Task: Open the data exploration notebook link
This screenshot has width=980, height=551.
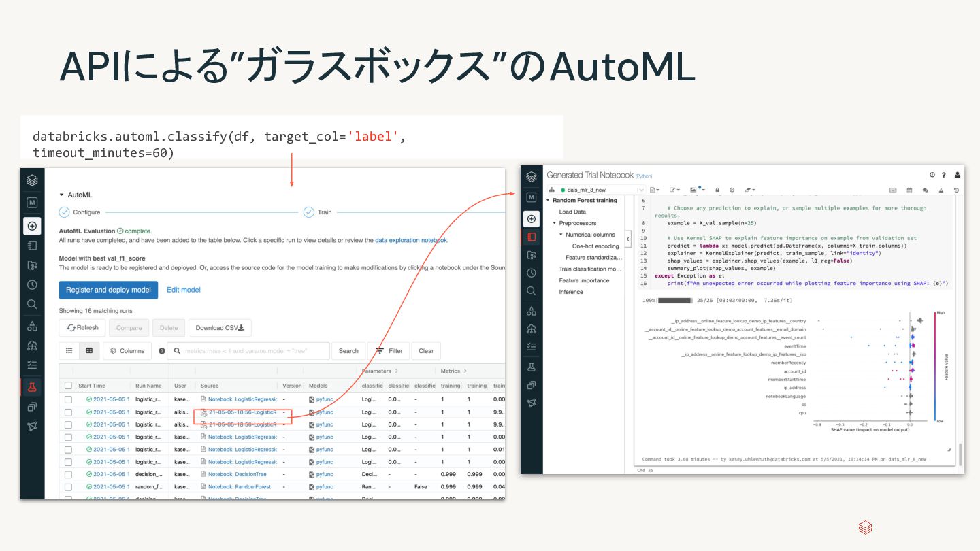Action: pos(411,240)
